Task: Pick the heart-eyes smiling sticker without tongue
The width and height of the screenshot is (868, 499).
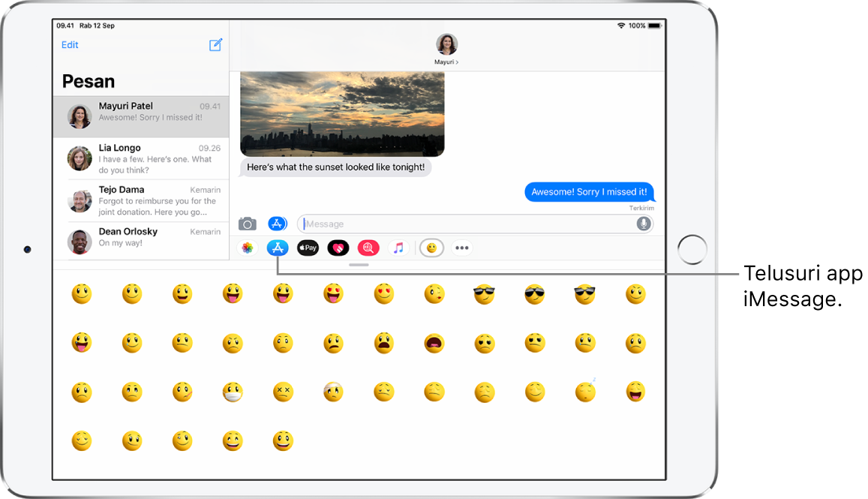Action: 383,294
